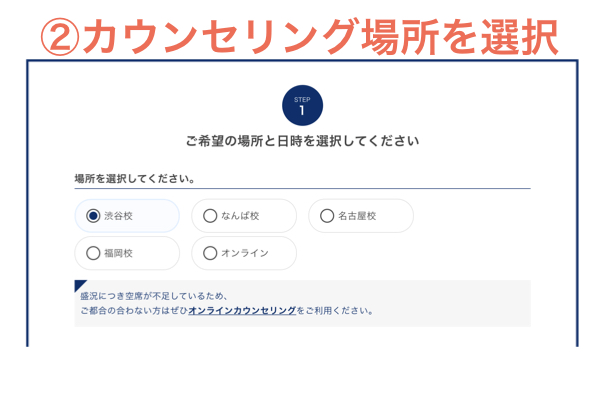The height and width of the screenshot is (400, 600).
Task: Click the 福岡校 label text
Action: click(x=119, y=253)
